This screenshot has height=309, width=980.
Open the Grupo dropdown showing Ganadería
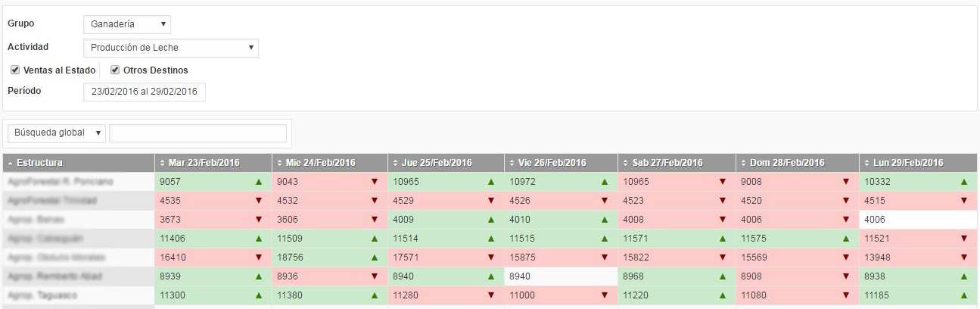point(127,24)
